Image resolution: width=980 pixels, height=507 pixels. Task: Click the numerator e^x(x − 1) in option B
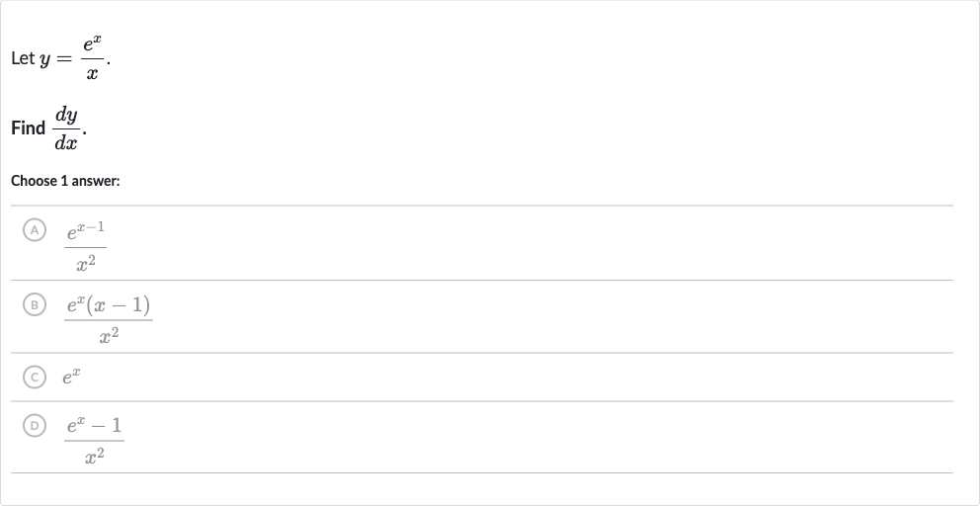[109, 305]
